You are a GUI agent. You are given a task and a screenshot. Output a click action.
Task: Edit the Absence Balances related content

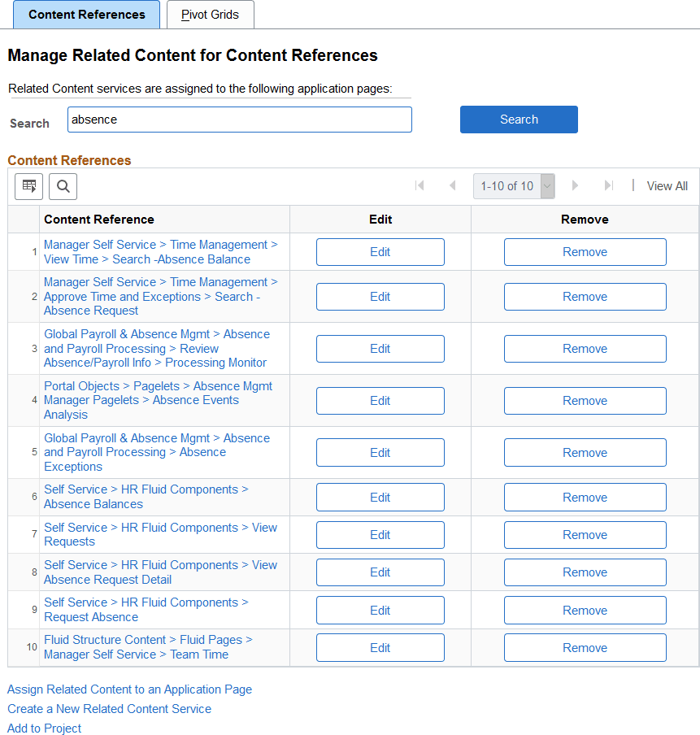(x=380, y=497)
